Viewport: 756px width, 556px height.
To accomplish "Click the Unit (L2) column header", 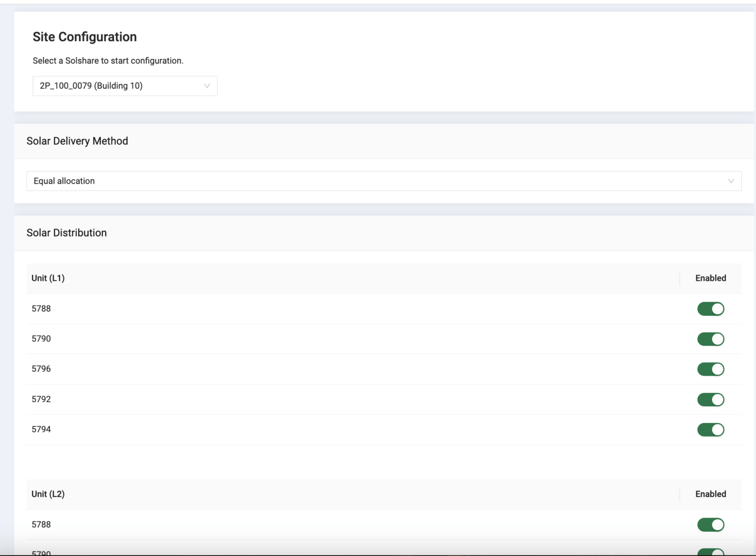I will pos(48,494).
